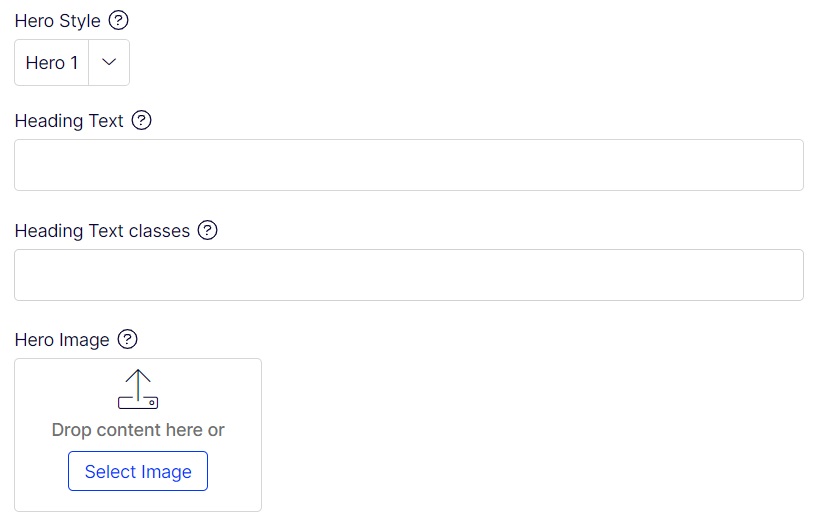Click the 'Drop content here or' text
This screenshot has width=827, height=522.
138,430
